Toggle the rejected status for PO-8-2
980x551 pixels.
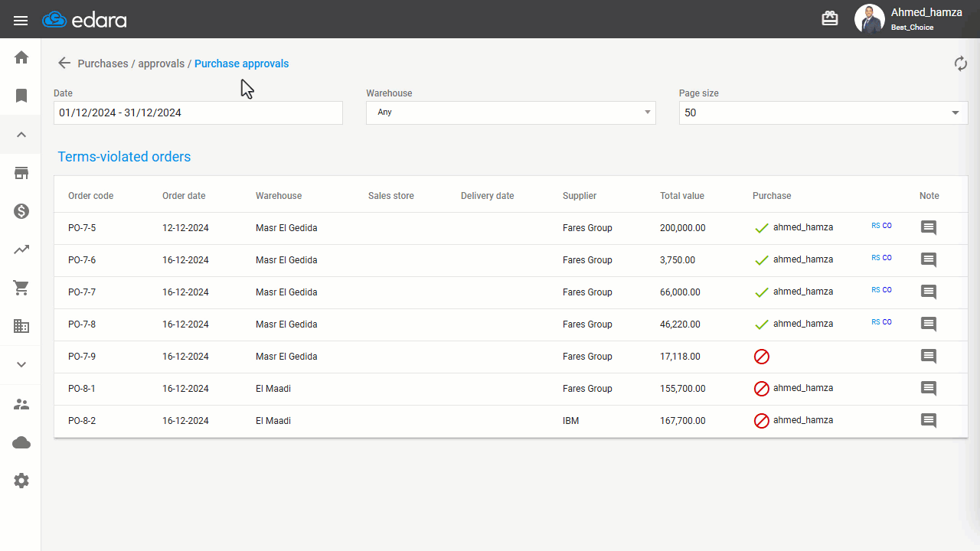click(x=761, y=421)
